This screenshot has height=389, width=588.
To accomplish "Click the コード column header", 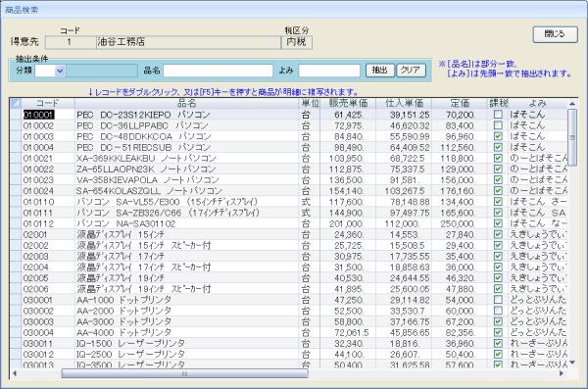I will click(48, 103).
